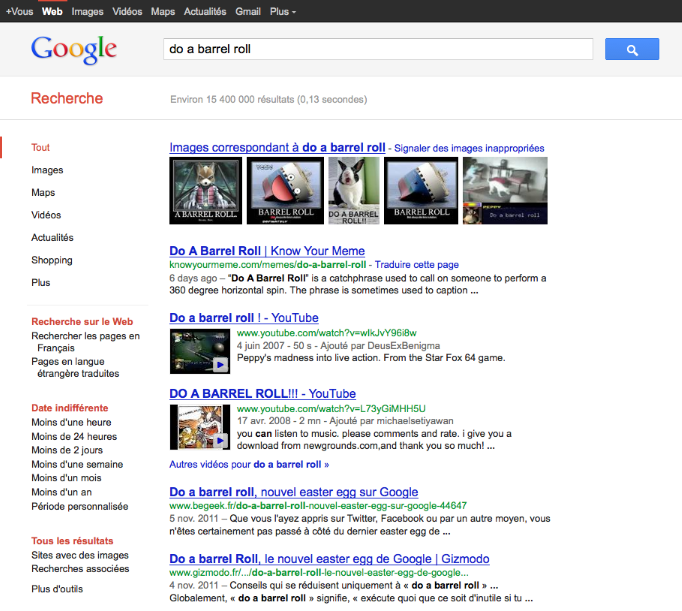Open the Gizmodo easter egg result

329,559
